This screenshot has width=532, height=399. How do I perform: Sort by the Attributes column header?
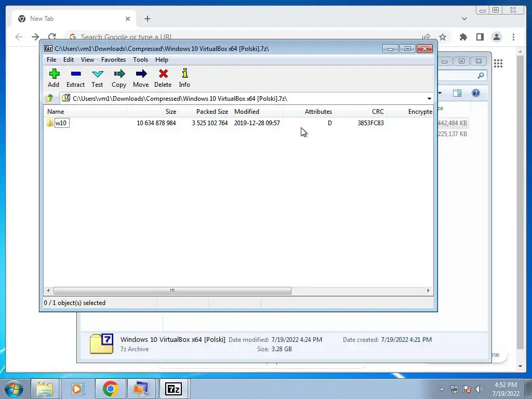pos(309,112)
